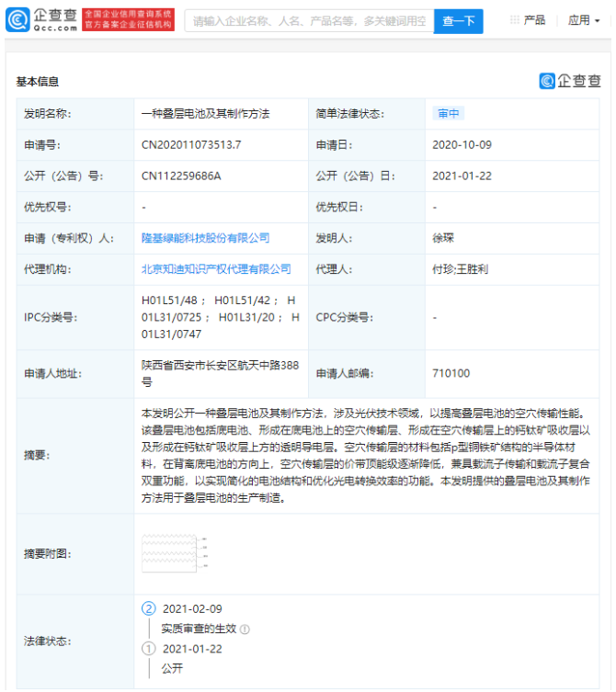Focus the company name search input
This screenshot has width=616, height=692.
click(309, 21)
